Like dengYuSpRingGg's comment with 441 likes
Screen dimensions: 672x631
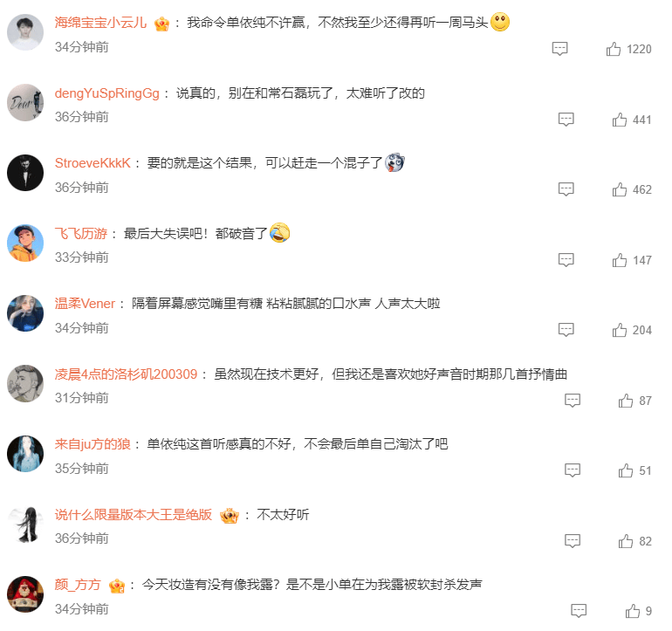[x=620, y=120]
